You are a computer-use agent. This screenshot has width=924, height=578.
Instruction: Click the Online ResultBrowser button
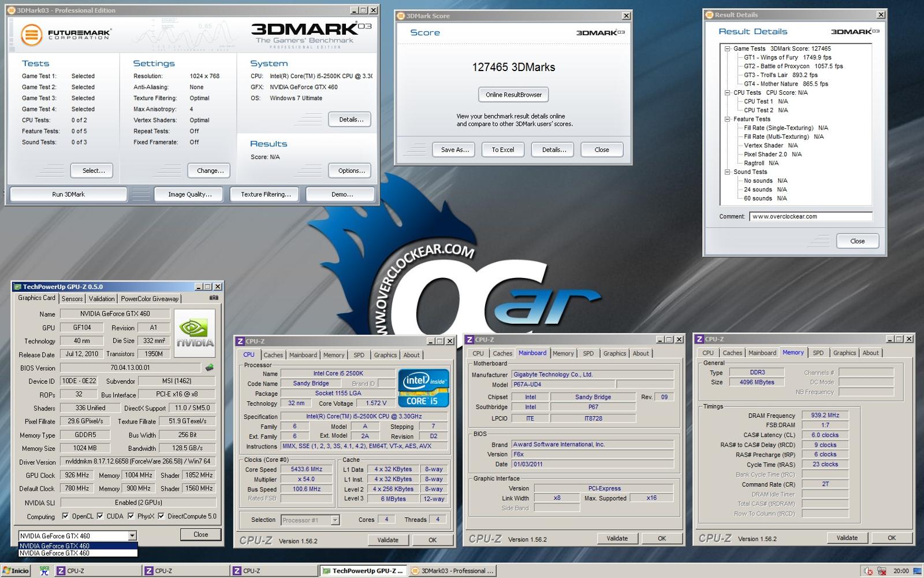click(x=513, y=95)
